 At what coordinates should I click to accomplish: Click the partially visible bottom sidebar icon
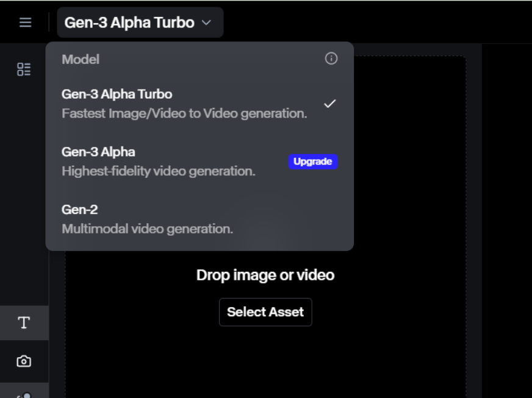pyautogui.click(x=24, y=393)
